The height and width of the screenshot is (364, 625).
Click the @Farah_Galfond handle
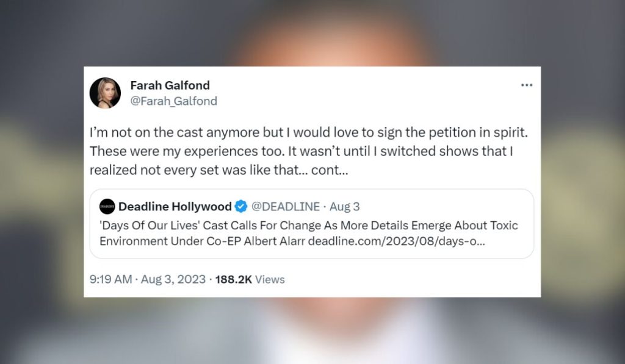tap(173, 101)
